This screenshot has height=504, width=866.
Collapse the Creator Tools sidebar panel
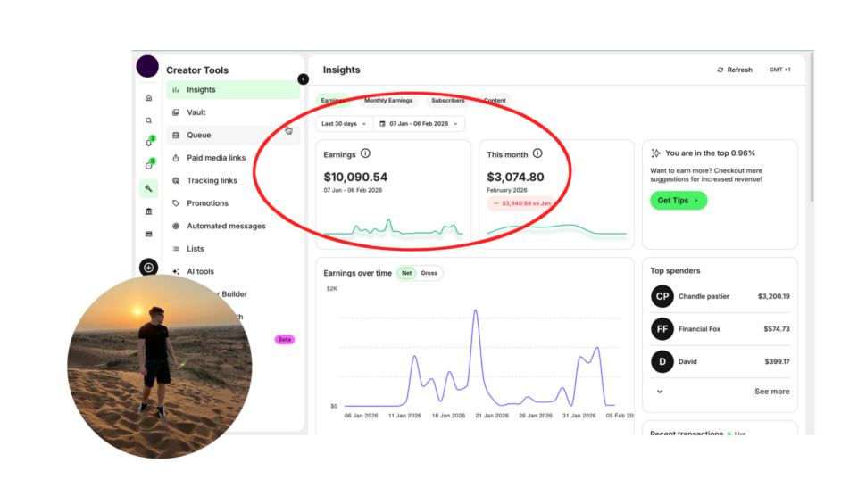(x=303, y=79)
